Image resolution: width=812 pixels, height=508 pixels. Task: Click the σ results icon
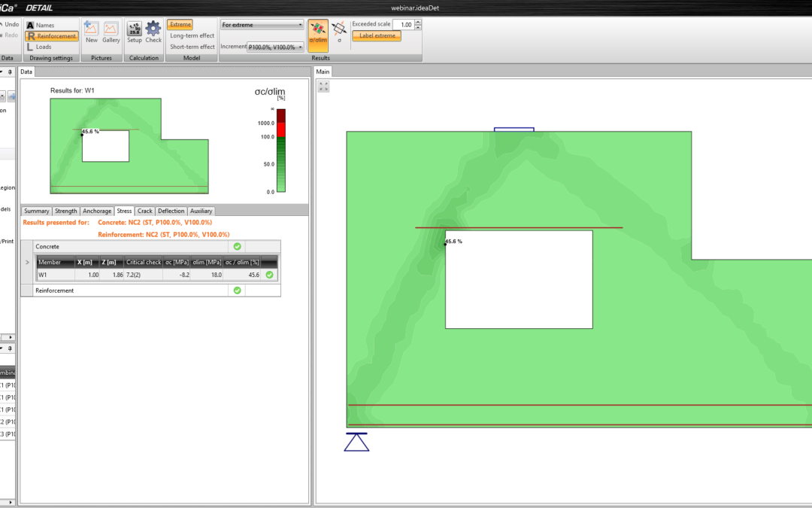pyautogui.click(x=338, y=33)
